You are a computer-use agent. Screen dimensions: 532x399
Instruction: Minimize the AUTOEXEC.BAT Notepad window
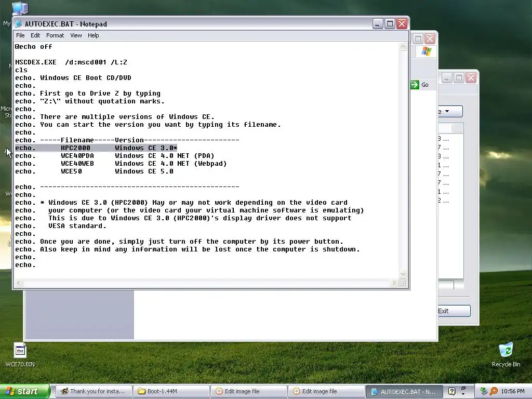coord(378,24)
